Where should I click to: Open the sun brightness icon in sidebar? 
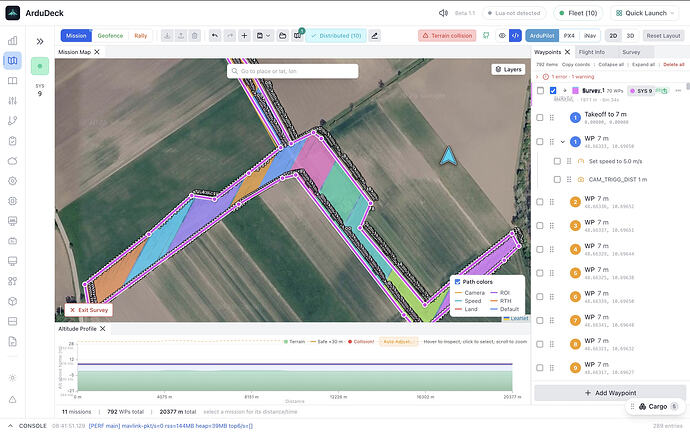(x=12, y=378)
